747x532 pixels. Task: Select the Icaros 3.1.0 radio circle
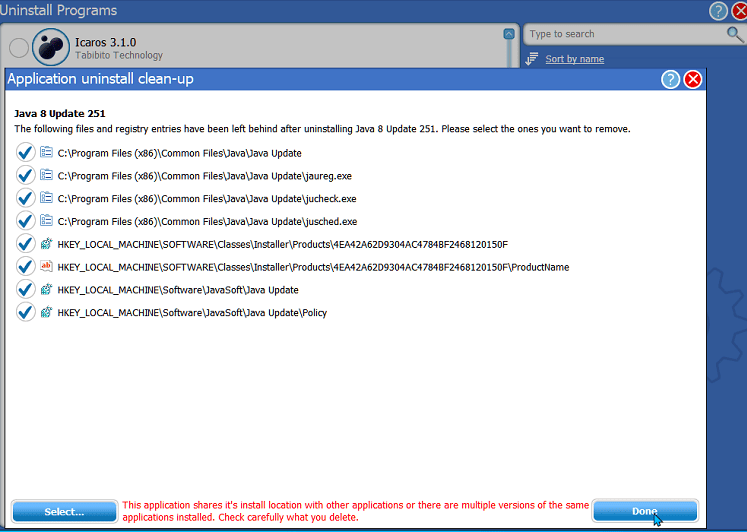click(19, 48)
